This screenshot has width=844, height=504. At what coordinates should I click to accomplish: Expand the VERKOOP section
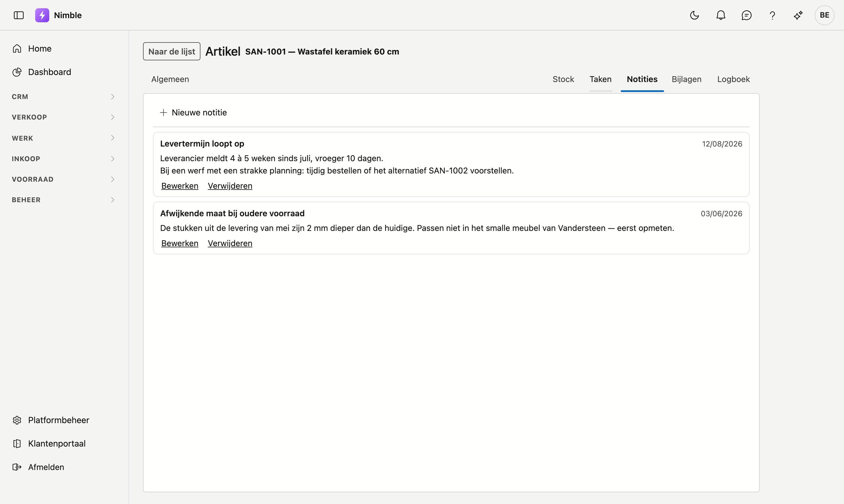point(64,117)
